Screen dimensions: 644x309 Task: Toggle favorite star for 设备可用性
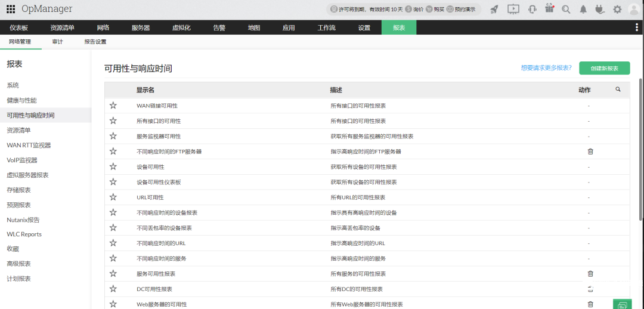(x=113, y=166)
